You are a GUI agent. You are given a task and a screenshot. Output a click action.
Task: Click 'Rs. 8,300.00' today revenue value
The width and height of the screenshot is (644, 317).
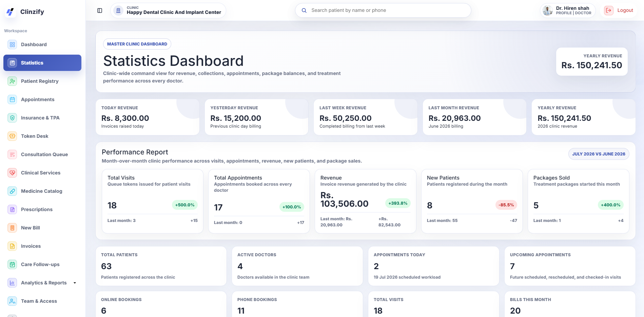125,118
